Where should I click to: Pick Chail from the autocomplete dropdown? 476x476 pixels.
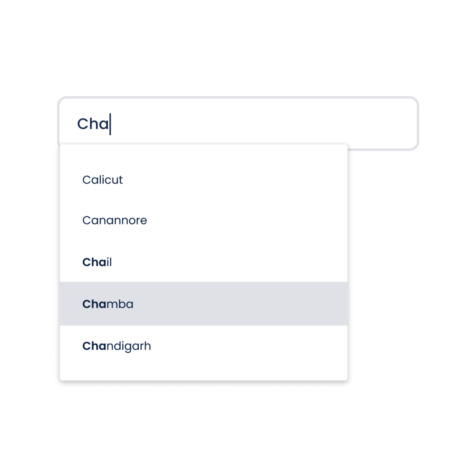[x=204, y=262]
